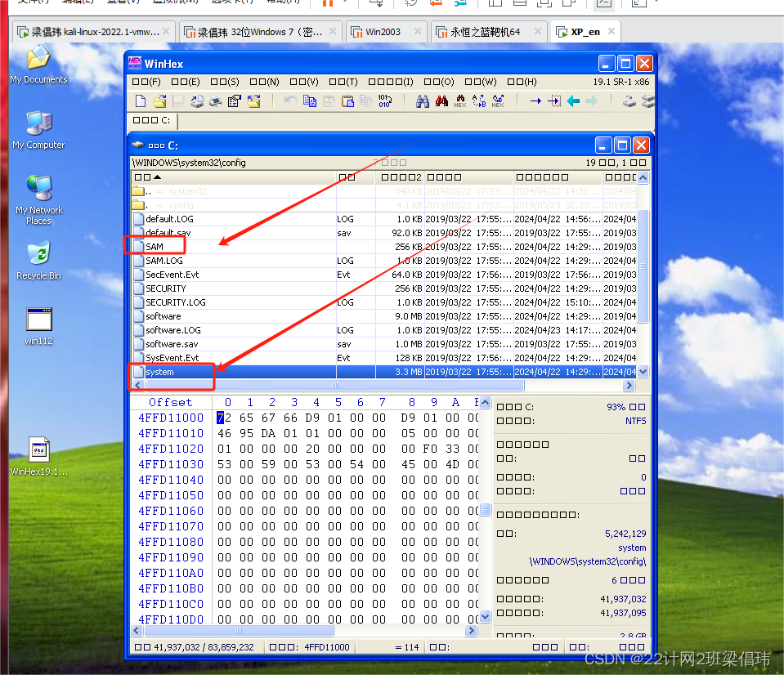
Task: Close the Win2003 VM tab
Action: 418,32
